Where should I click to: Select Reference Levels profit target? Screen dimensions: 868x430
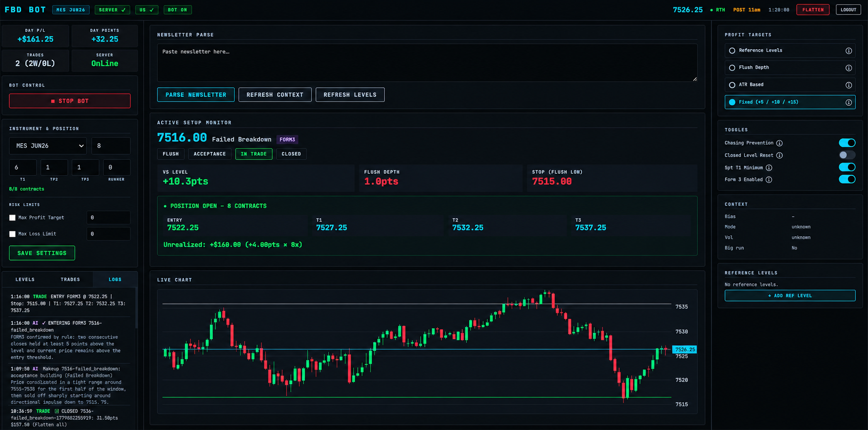point(790,51)
